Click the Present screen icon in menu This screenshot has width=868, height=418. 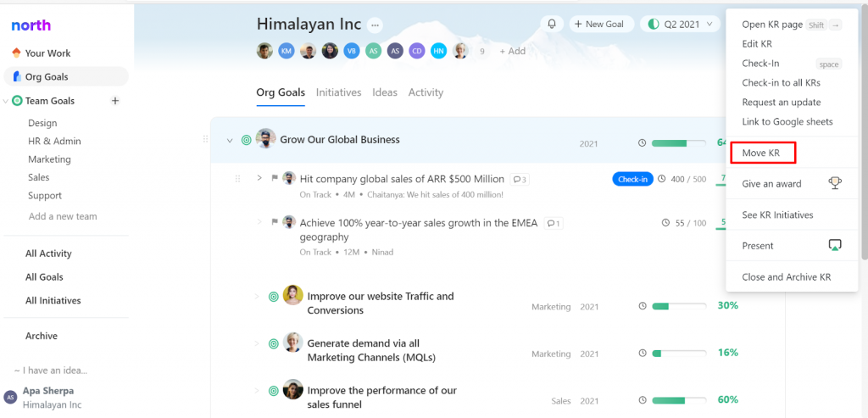tap(835, 245)
